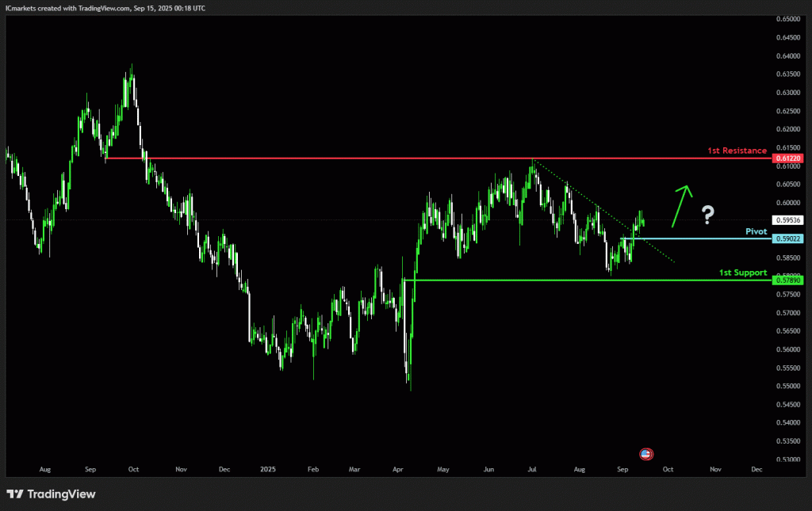
Task: Click the TradingView logo at the bottom
Action: coord(51,494)
